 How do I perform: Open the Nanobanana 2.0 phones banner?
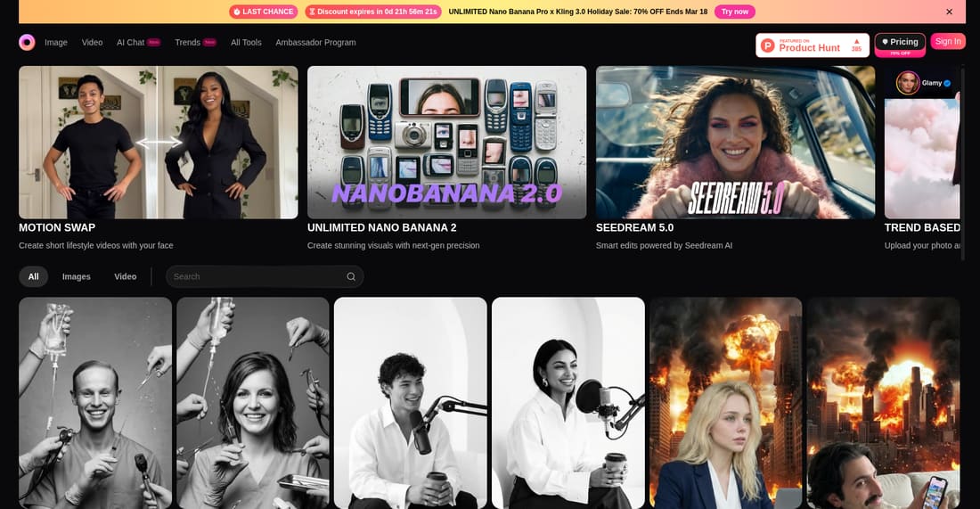coord(447,143)
